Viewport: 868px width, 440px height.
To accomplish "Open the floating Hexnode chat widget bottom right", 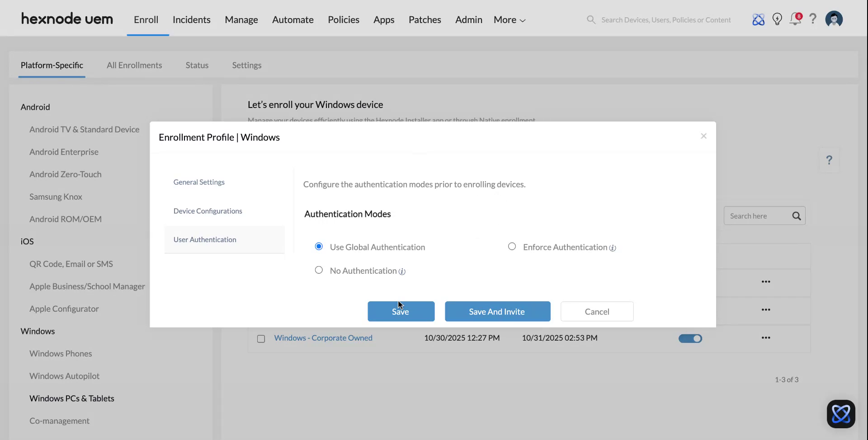I will 840,414.
